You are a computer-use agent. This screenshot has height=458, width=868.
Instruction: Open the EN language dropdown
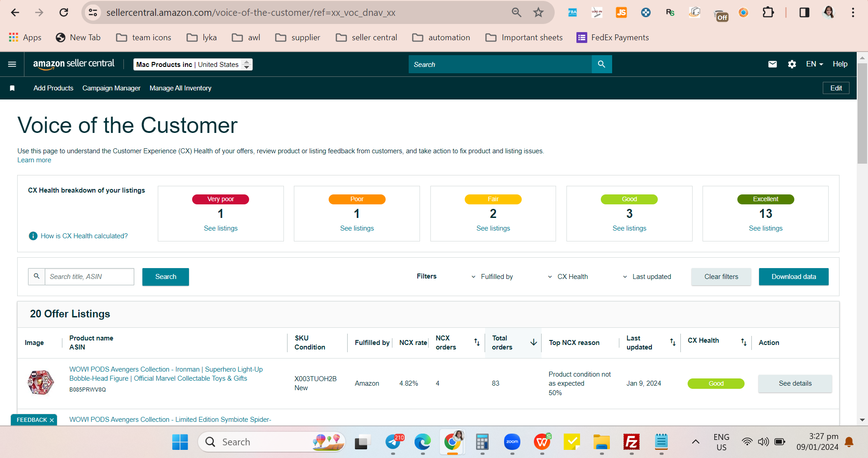814,64
